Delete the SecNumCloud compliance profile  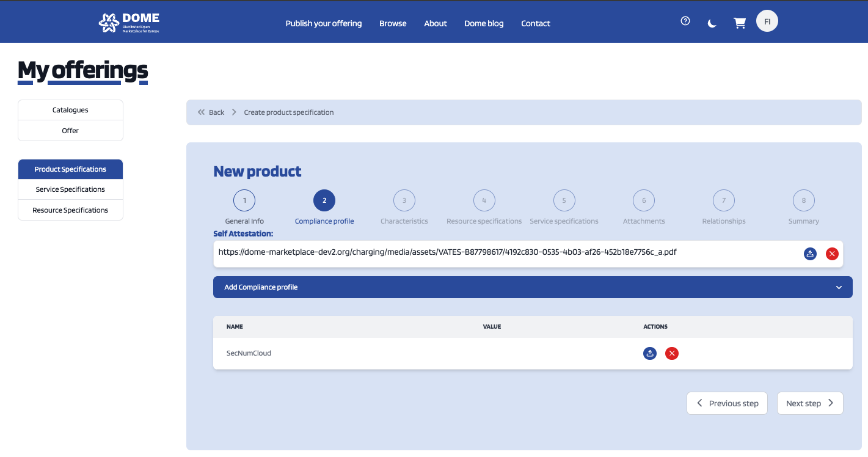tap(672, 353)
